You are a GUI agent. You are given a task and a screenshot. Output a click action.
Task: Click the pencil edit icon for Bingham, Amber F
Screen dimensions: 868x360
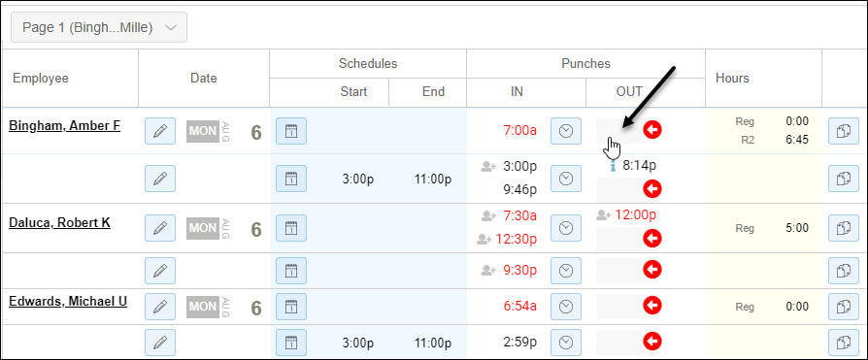(x=160, y=131)
